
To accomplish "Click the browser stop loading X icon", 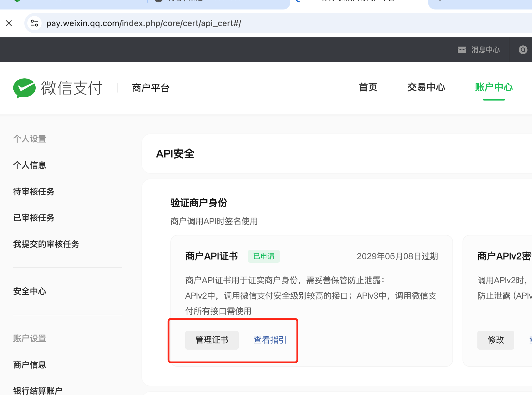I will [x=9, y=23].
